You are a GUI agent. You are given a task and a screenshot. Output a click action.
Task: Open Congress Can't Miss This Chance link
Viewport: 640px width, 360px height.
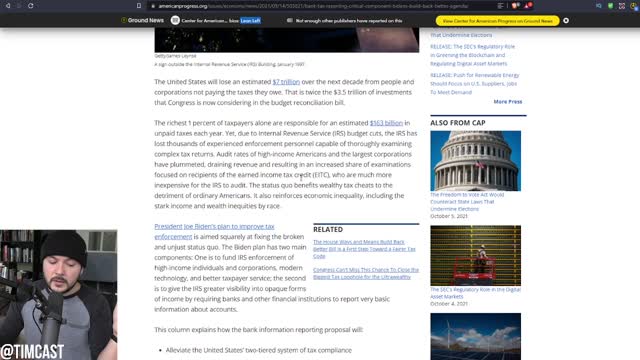366,273
